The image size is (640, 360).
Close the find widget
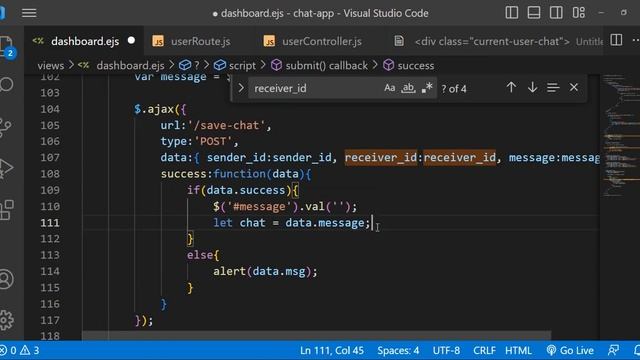tap(574, 87)
